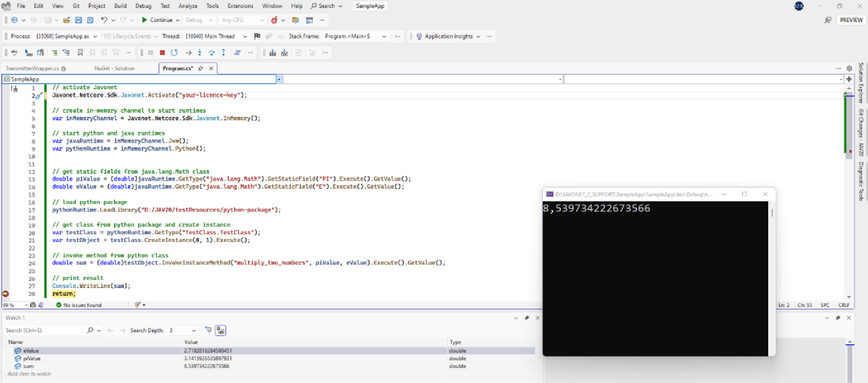868x383 pixels.
Task: Toggle pin on the Program.cs tab
Action: (x=200, y=68)
